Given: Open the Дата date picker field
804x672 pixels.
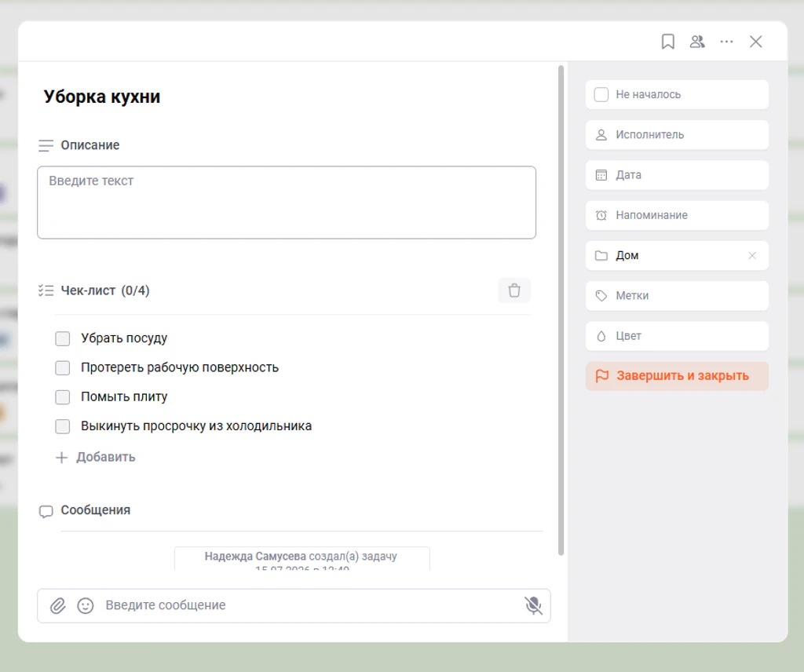Looking at the screenshot, I should tap(677, 175).
